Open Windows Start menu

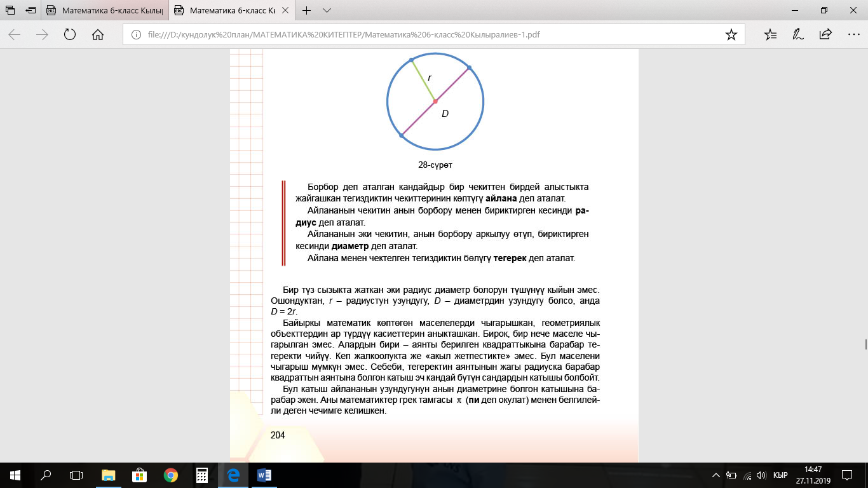[x=14, y=475]
